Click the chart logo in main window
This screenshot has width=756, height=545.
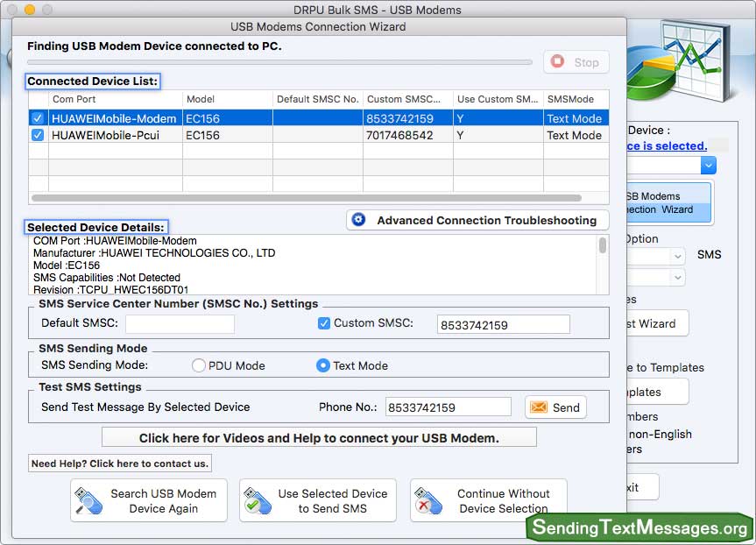click(x=680, y=60)
